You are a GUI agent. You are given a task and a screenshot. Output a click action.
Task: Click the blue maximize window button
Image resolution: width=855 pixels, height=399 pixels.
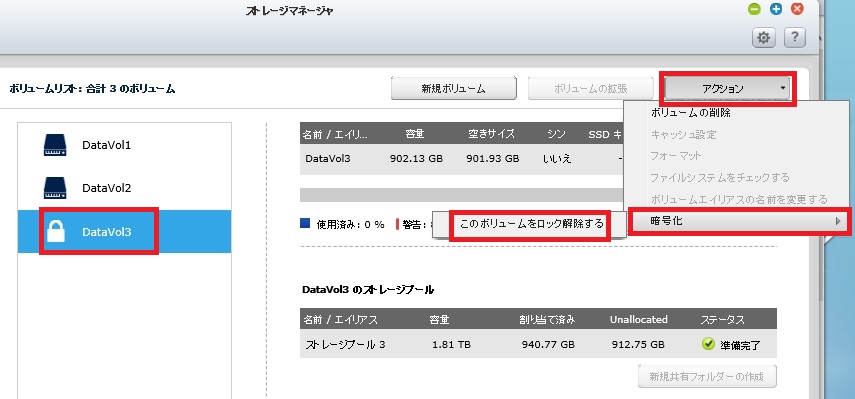click(776, 9)
